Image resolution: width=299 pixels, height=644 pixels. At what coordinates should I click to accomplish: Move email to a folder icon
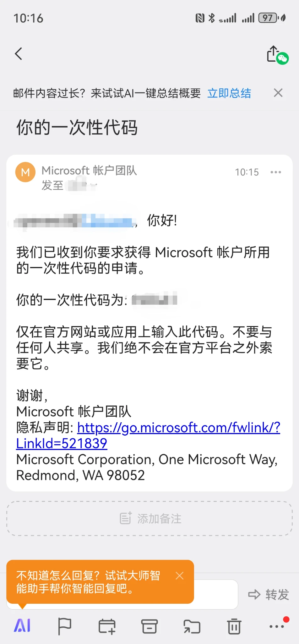pyautogui.click(x=192, y=626)
